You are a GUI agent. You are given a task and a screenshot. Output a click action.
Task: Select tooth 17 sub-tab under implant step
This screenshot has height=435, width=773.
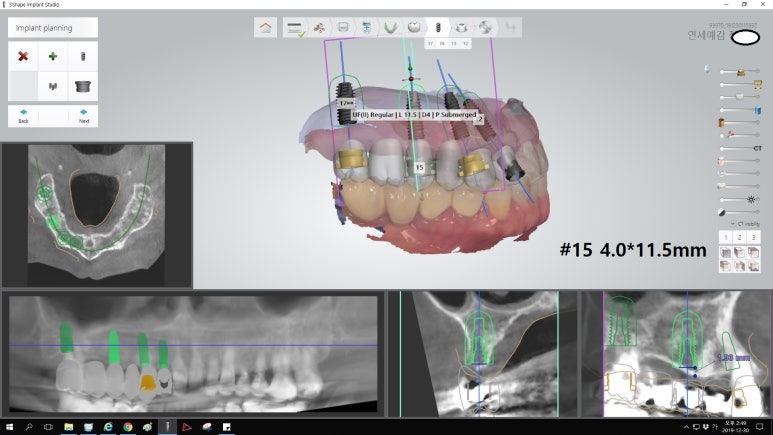tap(430, 44)
